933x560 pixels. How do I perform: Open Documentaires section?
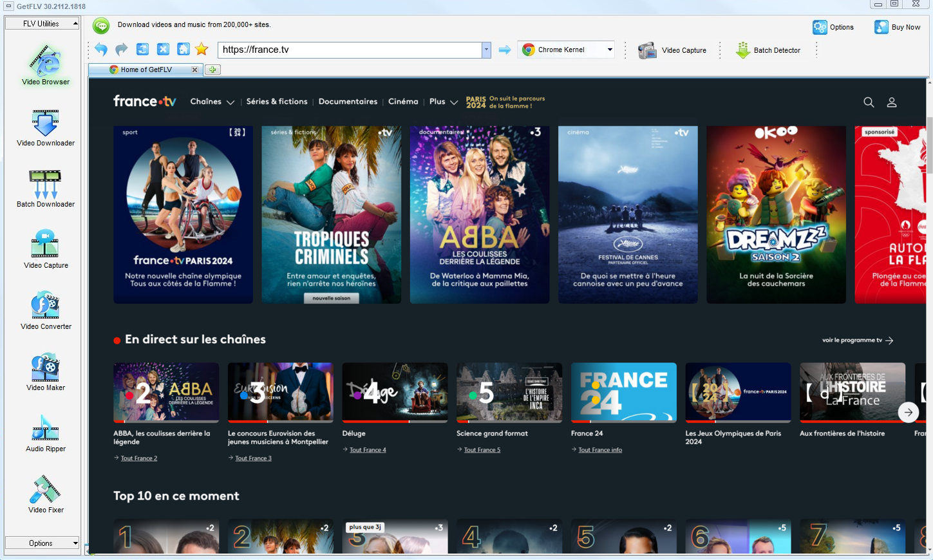348,102
